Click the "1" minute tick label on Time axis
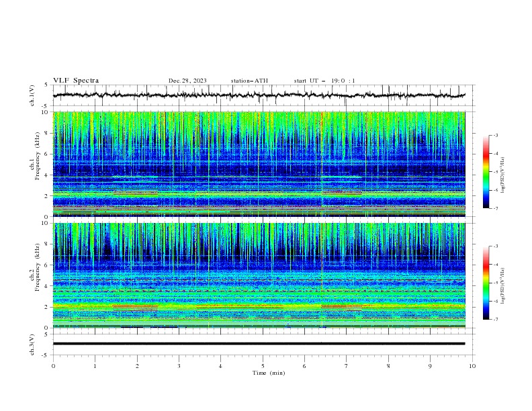Screen dimensions: 532x411 (95, 366)
